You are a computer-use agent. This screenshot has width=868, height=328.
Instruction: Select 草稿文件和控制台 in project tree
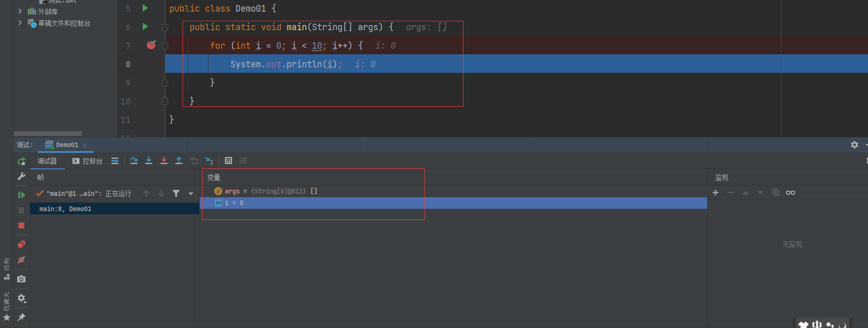(64, 23)
